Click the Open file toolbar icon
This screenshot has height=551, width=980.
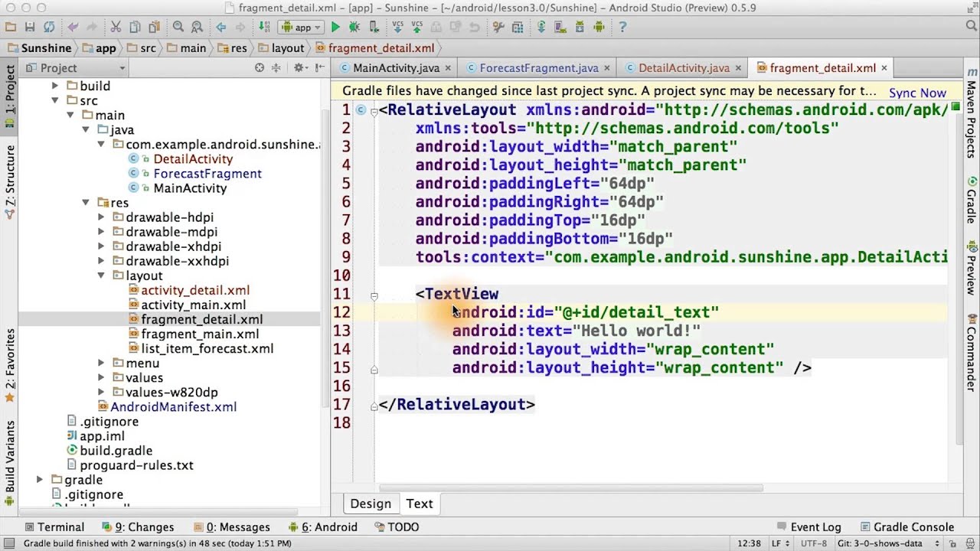pos(11,27)
